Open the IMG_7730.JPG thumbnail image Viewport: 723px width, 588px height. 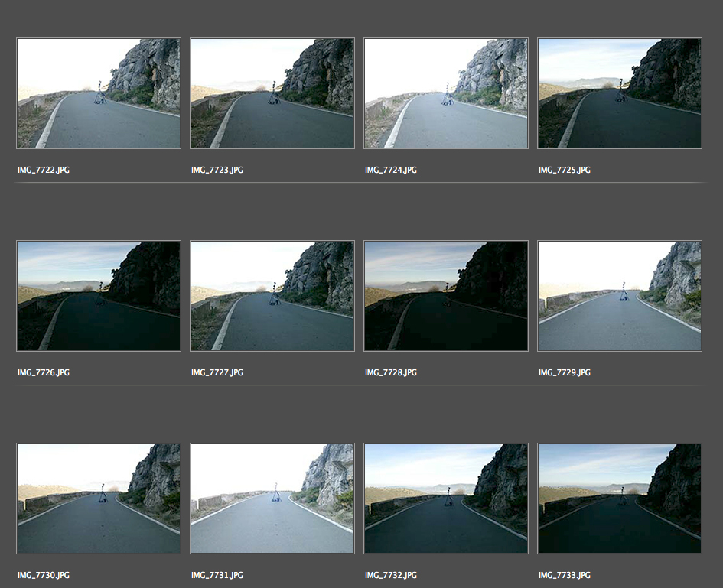pos(99,499)
